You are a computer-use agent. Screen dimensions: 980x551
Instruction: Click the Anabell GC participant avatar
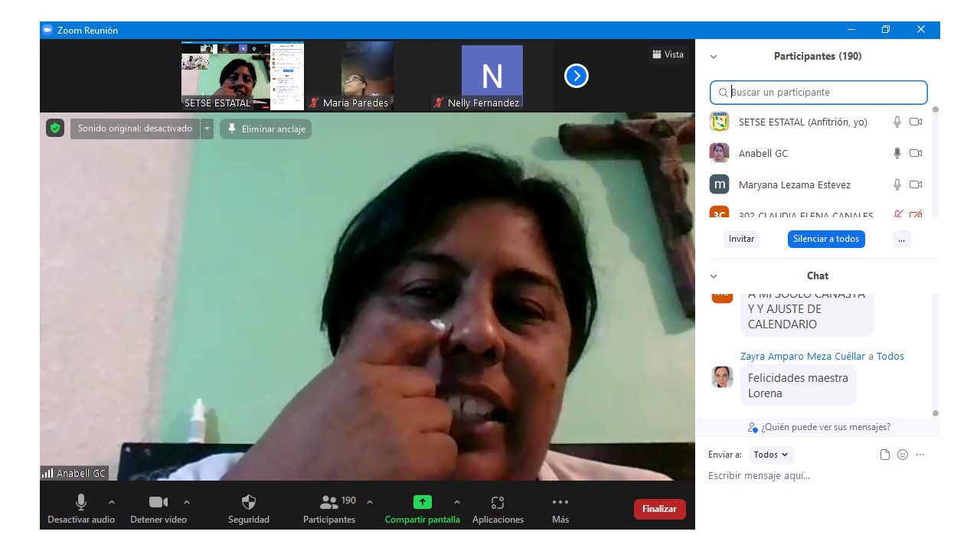tap(719, 153)
